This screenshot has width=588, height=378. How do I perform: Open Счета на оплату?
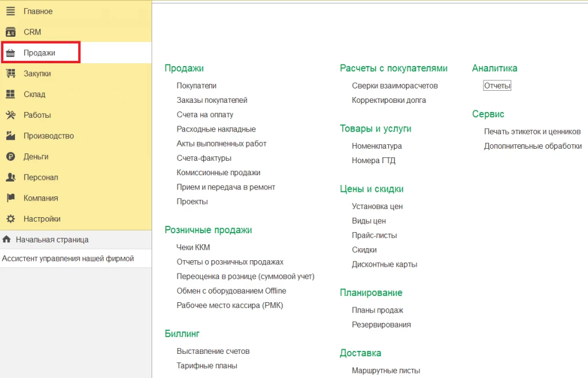pyautogui.click(x=205, y=115)
